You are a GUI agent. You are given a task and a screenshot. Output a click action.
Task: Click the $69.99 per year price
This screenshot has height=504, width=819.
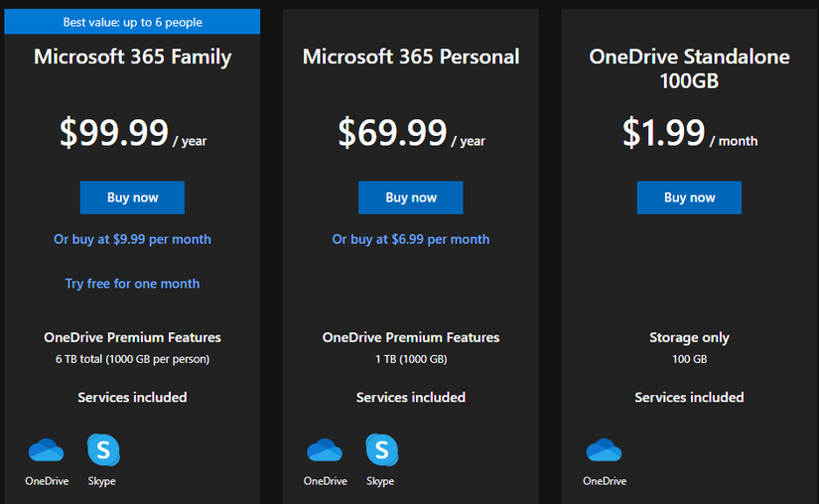(411, 133)
